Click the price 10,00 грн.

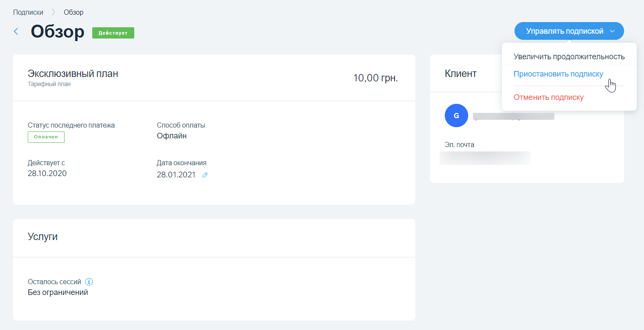pyautogui.click(x=375, y=78)
